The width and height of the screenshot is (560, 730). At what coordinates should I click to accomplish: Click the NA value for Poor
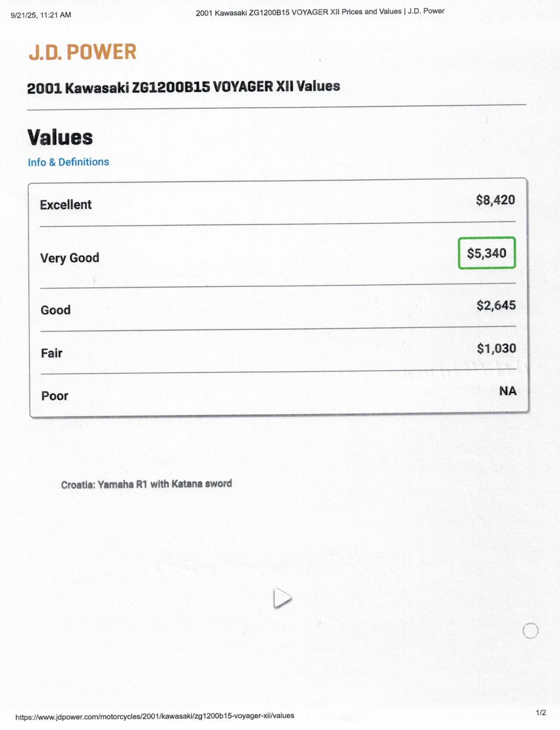pyautogui.click(x=508, y=391)
